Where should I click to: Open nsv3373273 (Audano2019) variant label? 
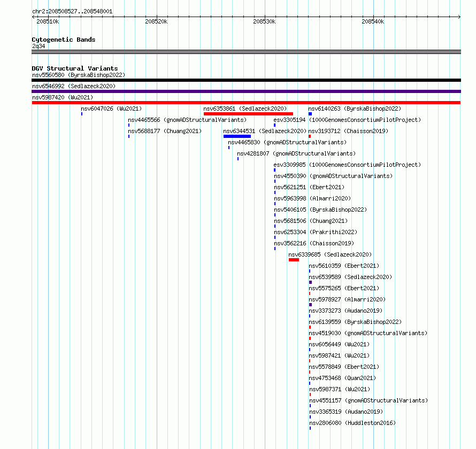pos(346,311)
